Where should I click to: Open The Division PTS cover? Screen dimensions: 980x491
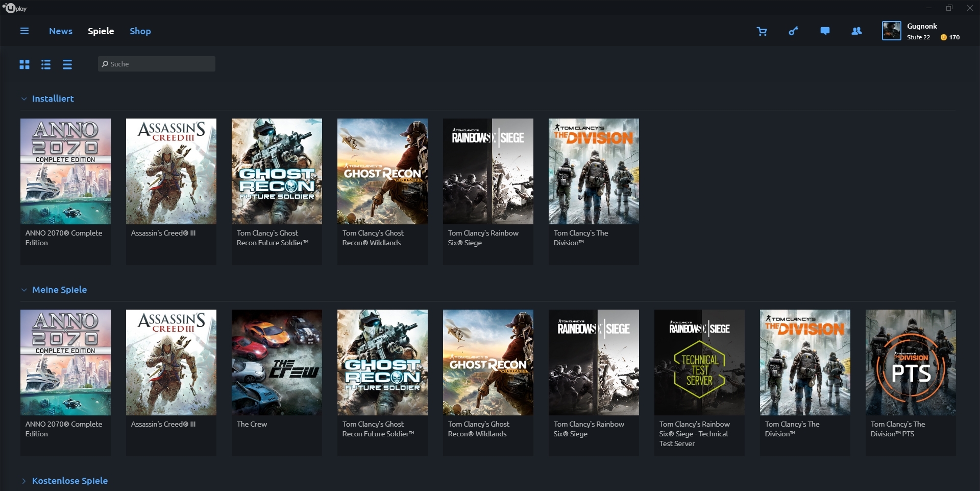click(x=911, y=362)
